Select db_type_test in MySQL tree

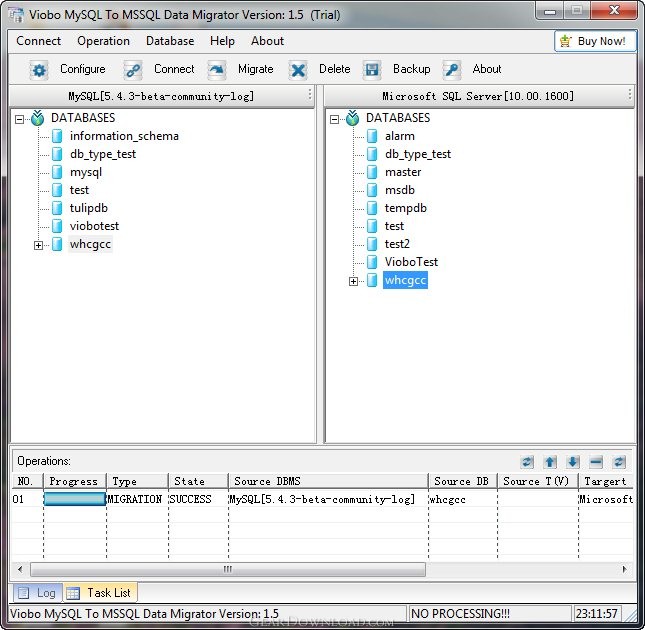[x=103, y=154]
